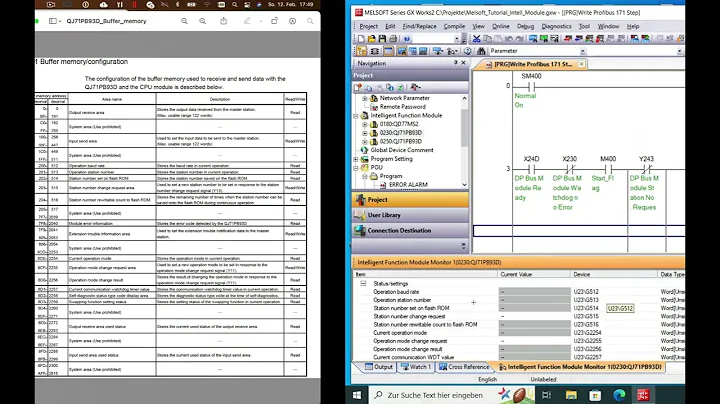Viewport: 720px width, 404px height.
Task: Expand 0230:QJ71PB93D module node
Action: coord(365,133)
